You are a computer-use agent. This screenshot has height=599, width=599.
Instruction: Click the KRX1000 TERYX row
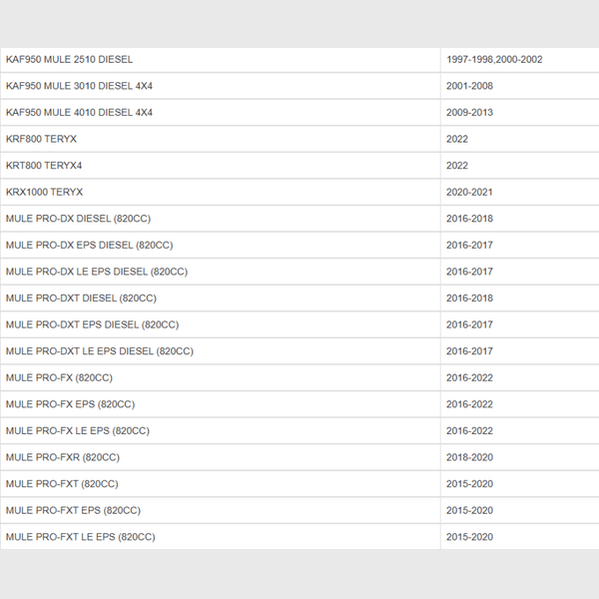point(300,192)
